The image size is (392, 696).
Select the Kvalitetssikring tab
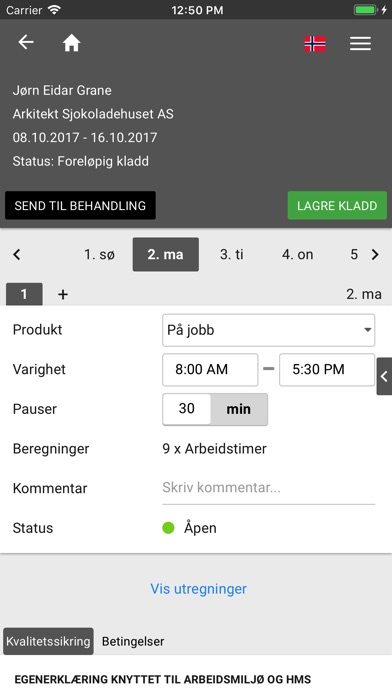click(48, 641)
